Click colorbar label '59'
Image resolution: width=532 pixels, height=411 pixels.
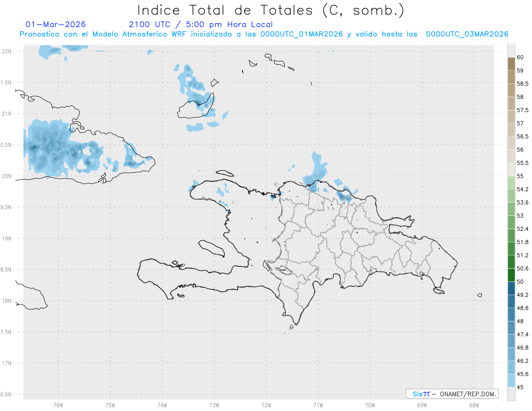pos(520,70)
